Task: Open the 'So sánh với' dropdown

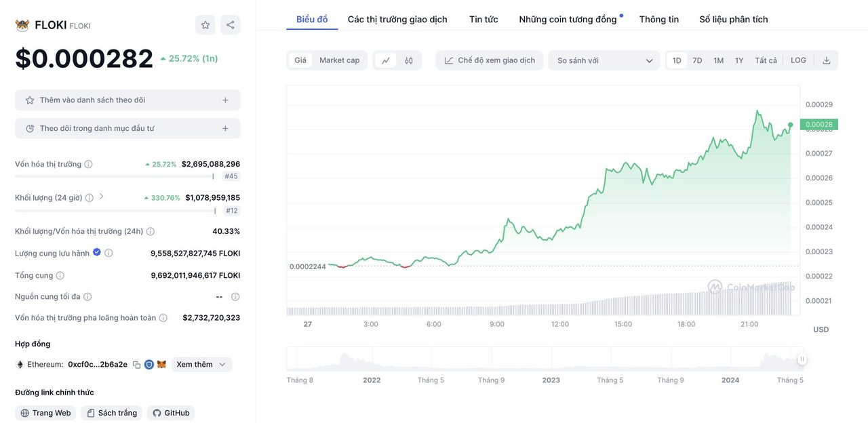Action: pos(604,60)
